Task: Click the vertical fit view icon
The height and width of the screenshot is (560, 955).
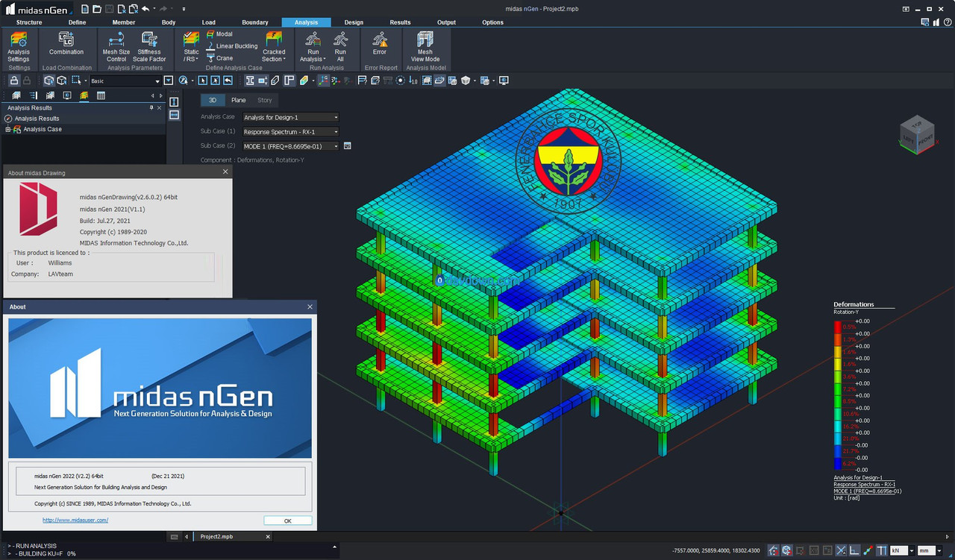Action: (x=173, y=101)
